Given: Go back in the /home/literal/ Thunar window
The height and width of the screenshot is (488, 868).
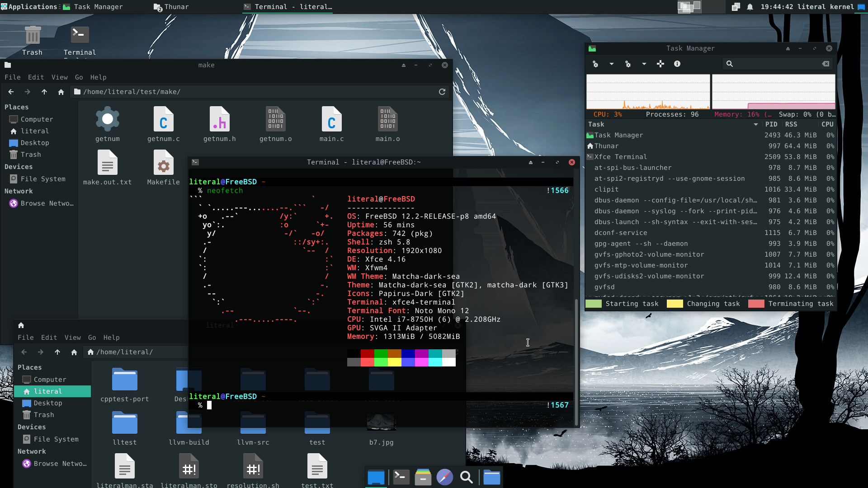Looking at the screenshot, I should pyautogui.click(x=24, y=352).
